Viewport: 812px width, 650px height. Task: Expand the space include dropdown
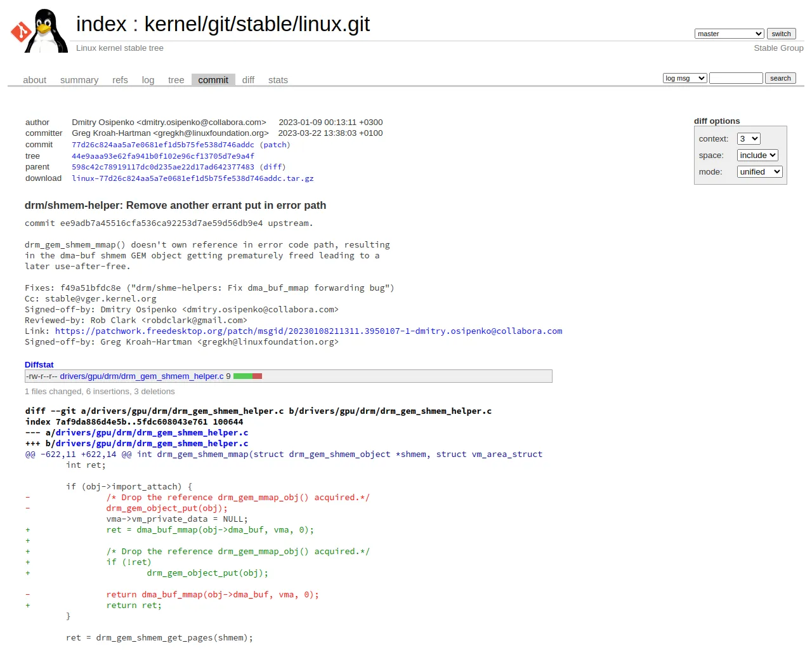tap(757, 155)
